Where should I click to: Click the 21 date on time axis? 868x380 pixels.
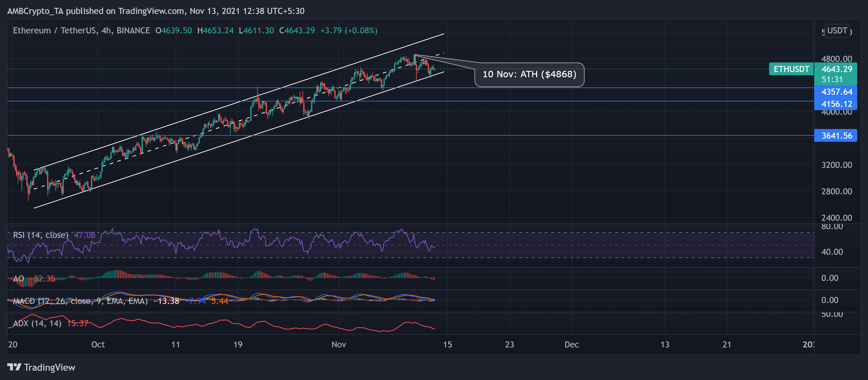727,344
